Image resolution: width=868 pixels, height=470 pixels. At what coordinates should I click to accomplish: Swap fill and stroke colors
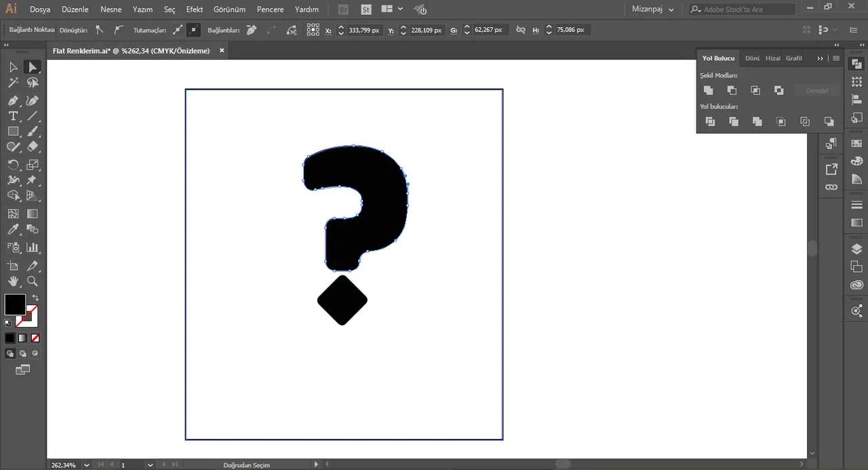tap(35, 298)
